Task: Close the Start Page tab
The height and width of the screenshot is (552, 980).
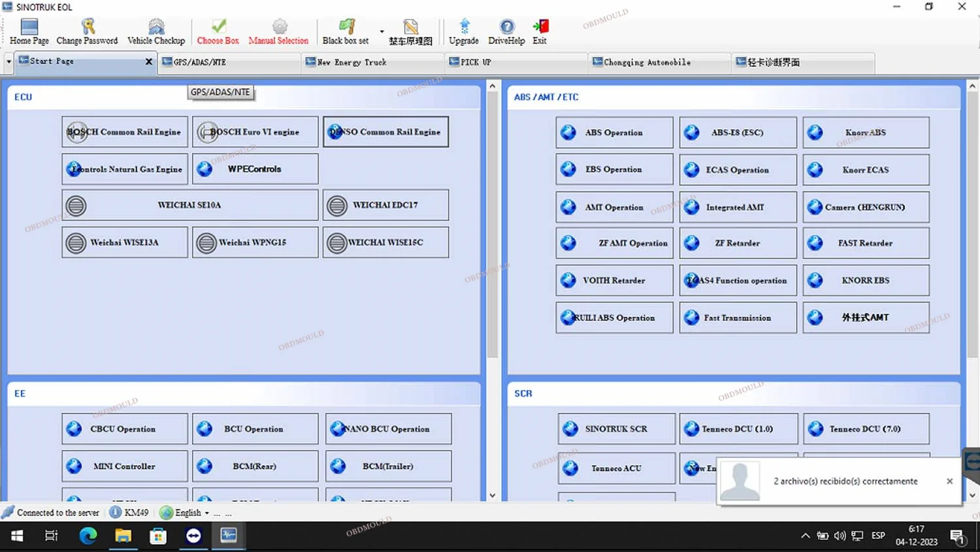Action: pos(149,61)
